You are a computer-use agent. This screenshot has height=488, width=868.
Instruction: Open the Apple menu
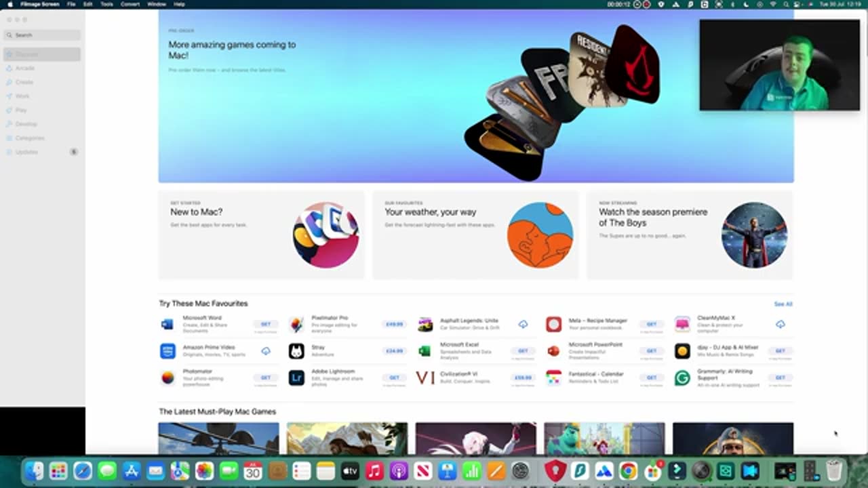point(9,4)
